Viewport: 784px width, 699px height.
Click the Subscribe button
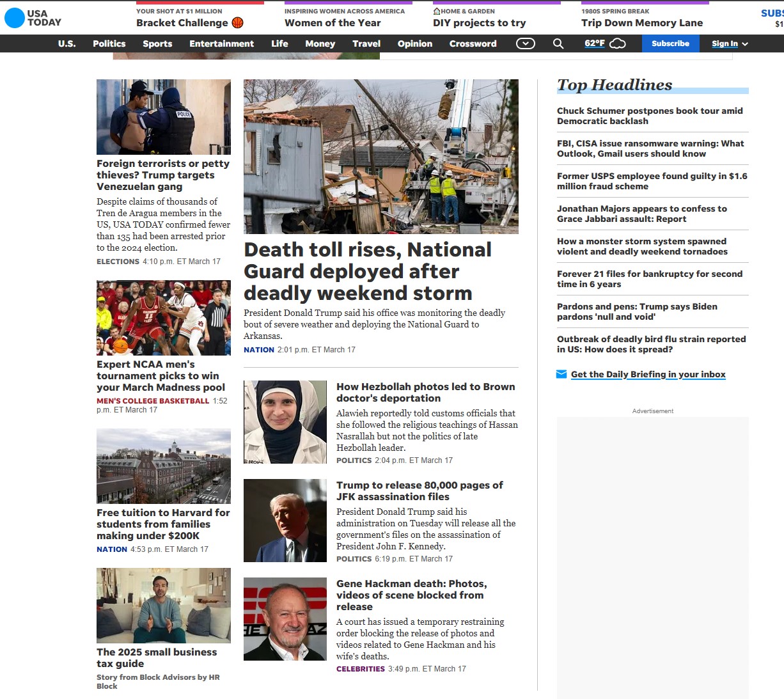[x=670, y=43]
